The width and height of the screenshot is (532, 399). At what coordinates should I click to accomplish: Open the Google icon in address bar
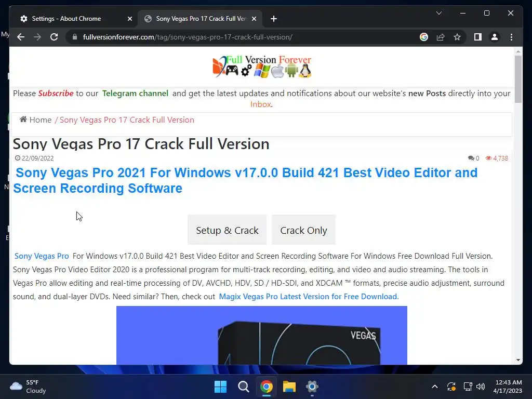424,37
